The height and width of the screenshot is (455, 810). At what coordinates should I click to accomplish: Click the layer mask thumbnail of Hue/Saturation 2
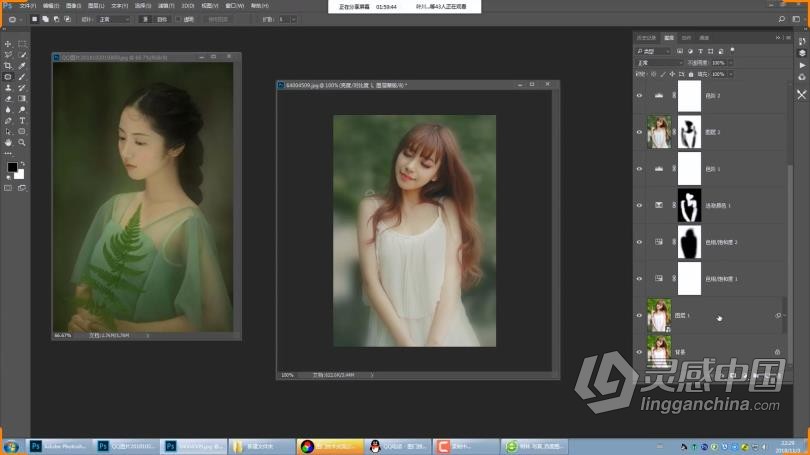coord(689,242)
